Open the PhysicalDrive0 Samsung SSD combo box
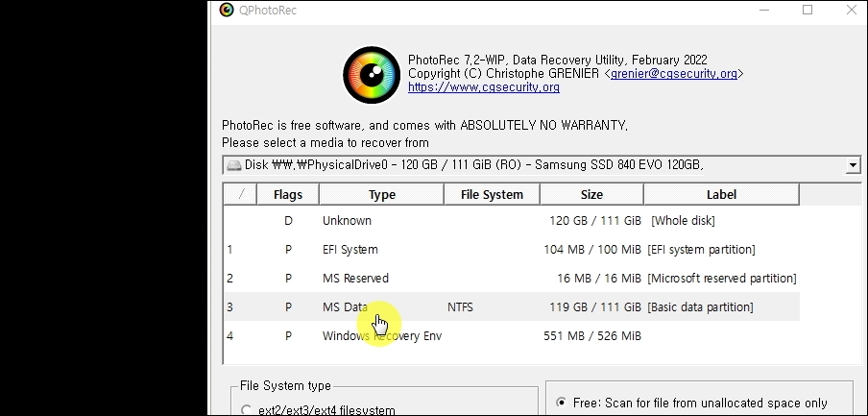Image resolution: width=868 pixels, height=416 pixels. 542,165
